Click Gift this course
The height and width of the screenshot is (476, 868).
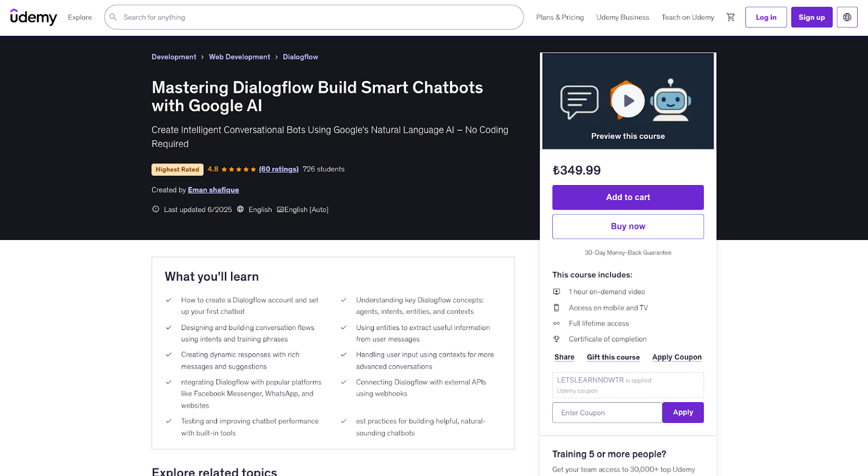(613, 357)
